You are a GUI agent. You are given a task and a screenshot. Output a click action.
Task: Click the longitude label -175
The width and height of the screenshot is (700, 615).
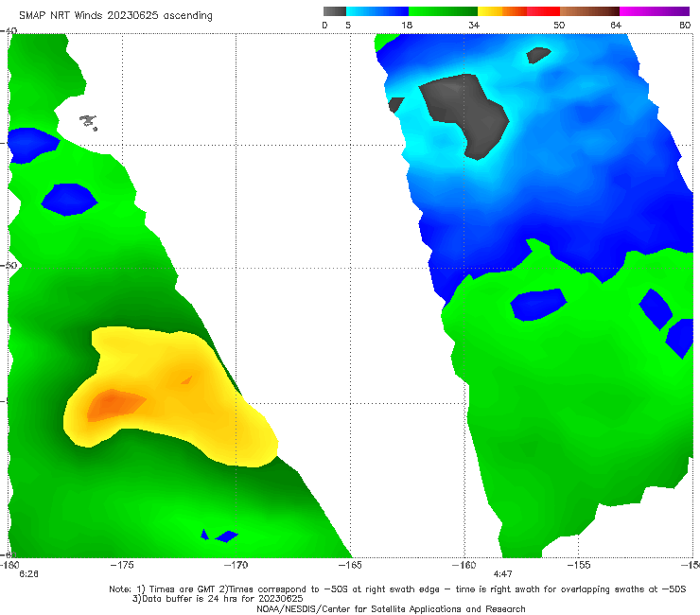122,565
